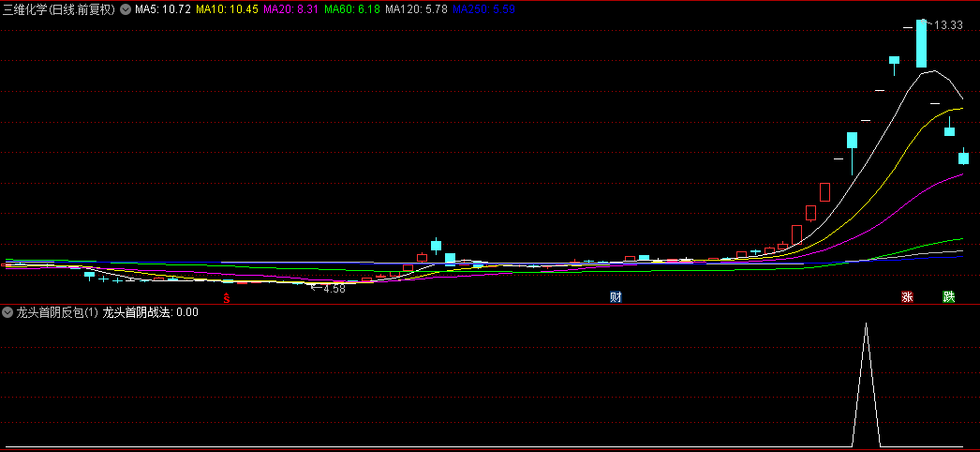Screen dimensions: 980x452
Task: Select the MA20: 8.31 label
Action: 291,9
